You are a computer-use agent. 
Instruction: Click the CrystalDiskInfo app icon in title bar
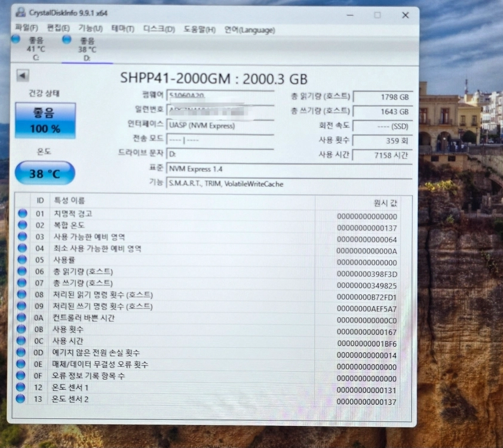[21, 13]
